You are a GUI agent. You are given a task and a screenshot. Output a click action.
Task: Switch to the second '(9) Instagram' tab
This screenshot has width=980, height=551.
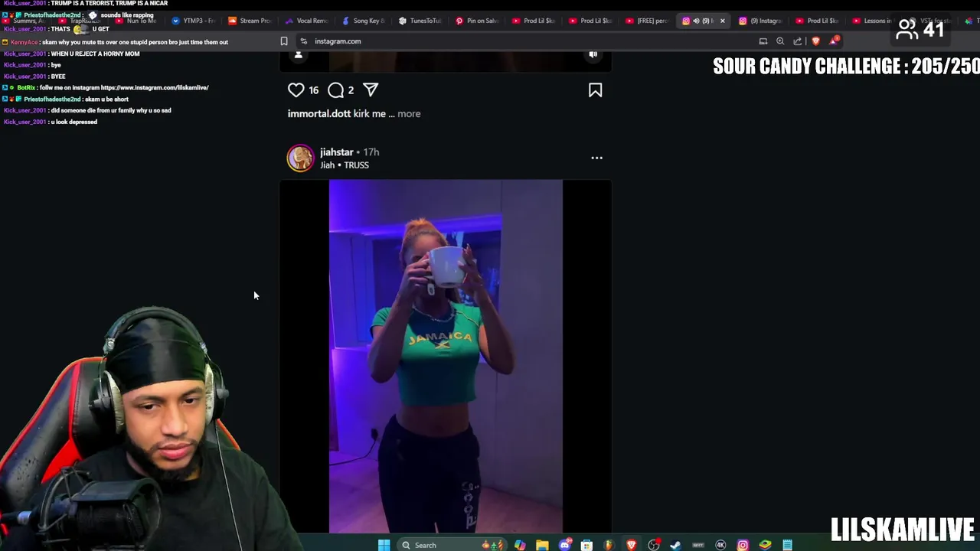760,21
